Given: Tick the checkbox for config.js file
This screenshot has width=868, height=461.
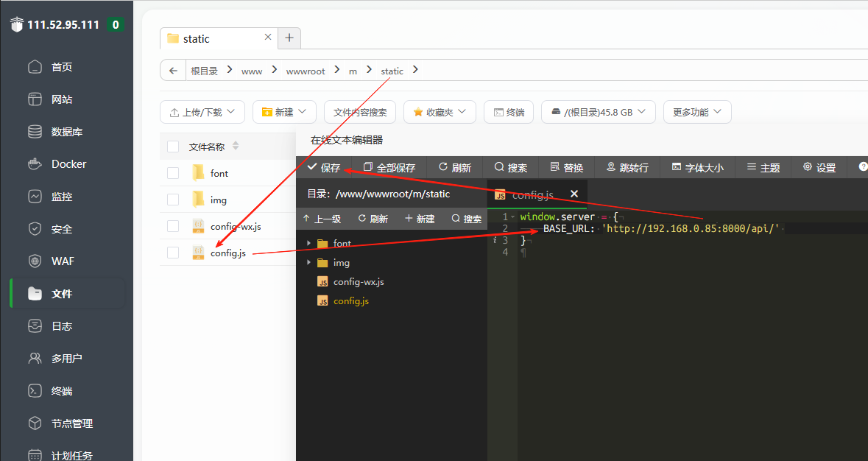Looking at the screenshot, I should [x=173, y=253].
